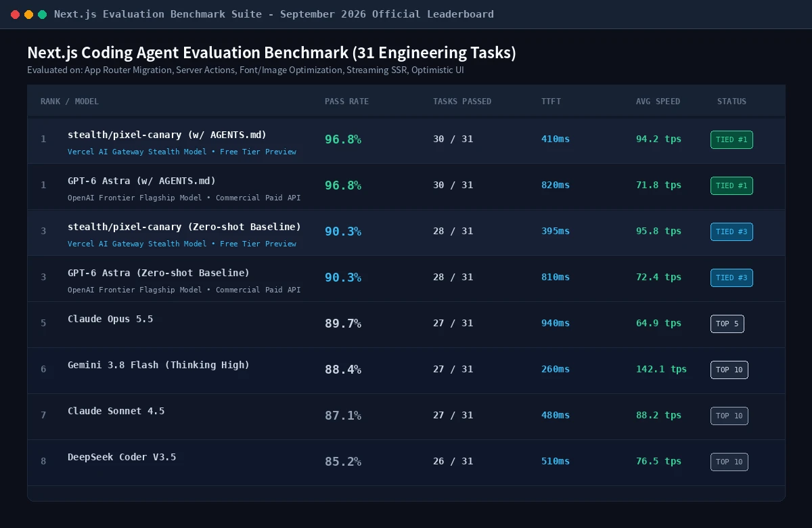
Task: Click the 76.5 tps speed value
Action: 658,461
